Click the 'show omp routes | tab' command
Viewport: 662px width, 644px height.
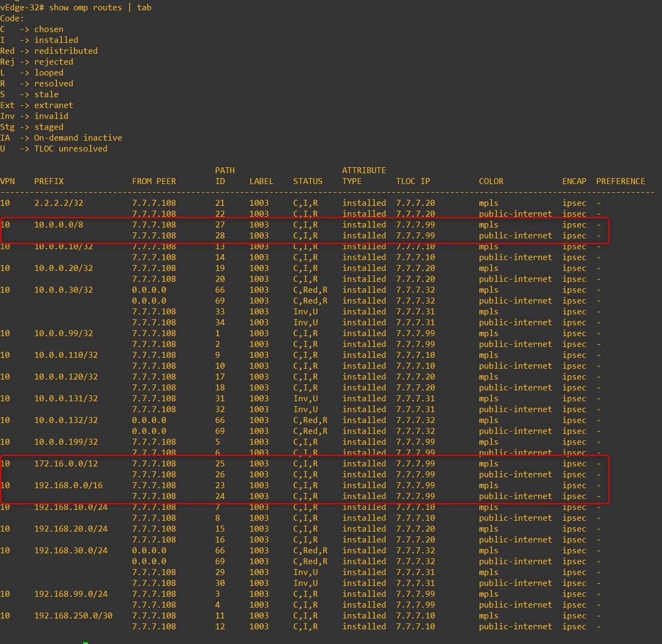[100, 8]
